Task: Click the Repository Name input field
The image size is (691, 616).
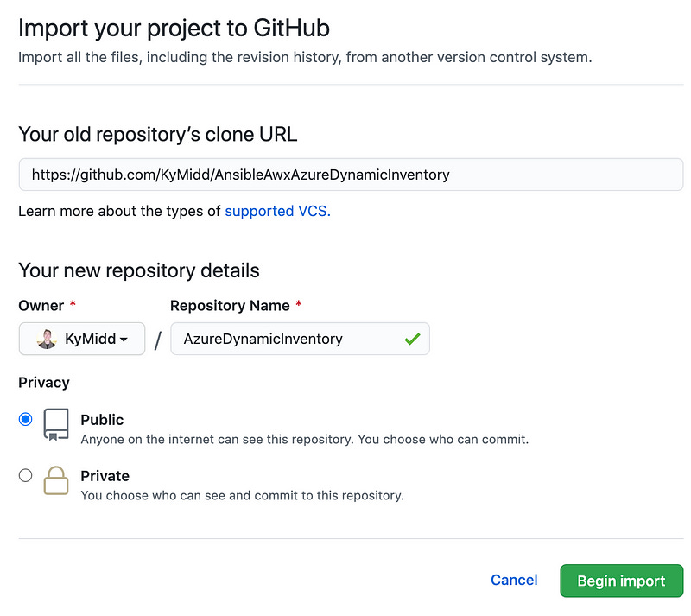Action: pyautogui.click(x=300, y=339)
